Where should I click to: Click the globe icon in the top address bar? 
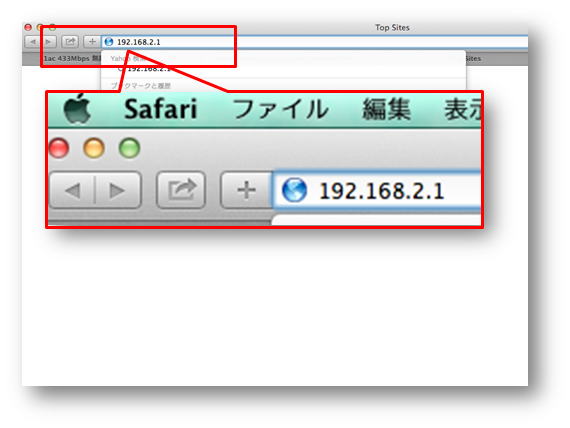[109, 42]
